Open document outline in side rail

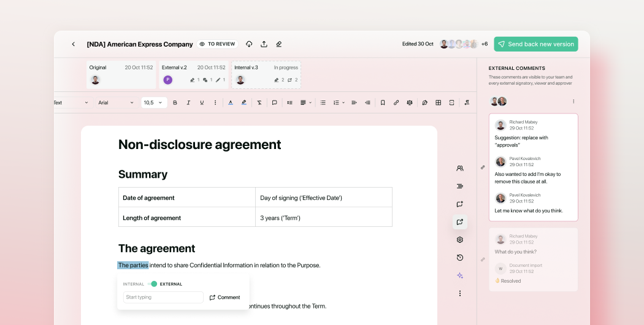click(x=460, y=186)
